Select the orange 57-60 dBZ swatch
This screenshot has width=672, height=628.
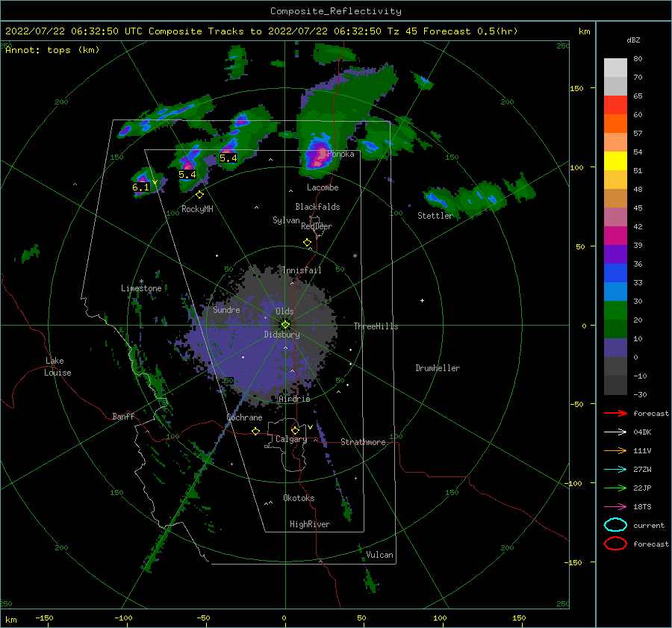615,124
